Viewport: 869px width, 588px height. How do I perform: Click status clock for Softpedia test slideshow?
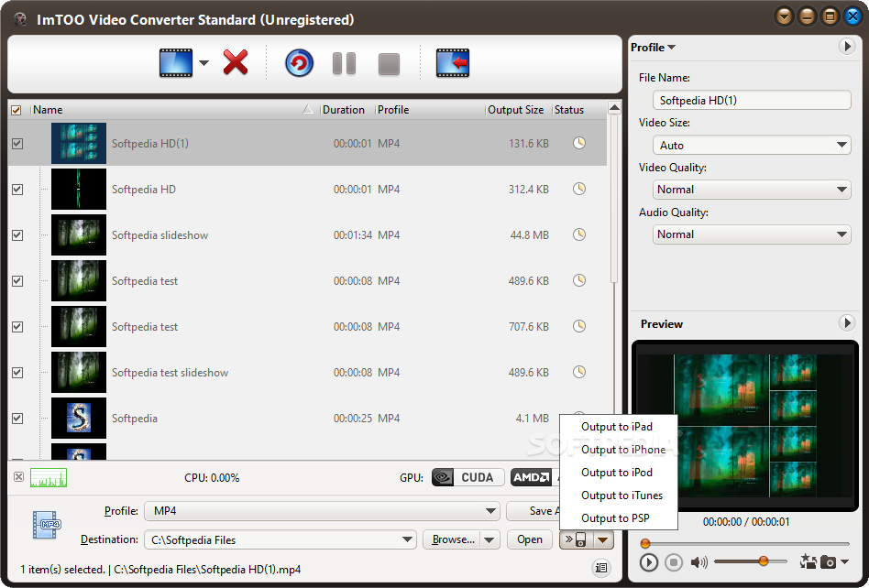(579, 372)
